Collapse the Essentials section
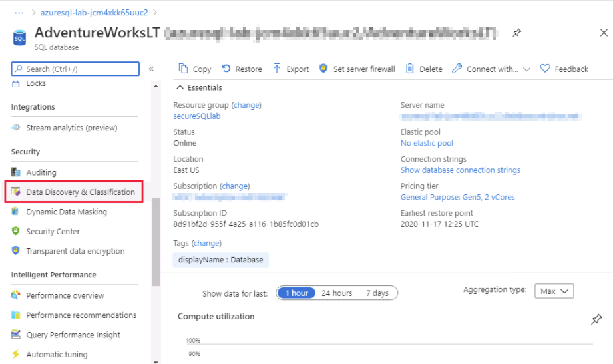This screenshot has width=613, height=364. pyautogui.click(x=179, y=87)
